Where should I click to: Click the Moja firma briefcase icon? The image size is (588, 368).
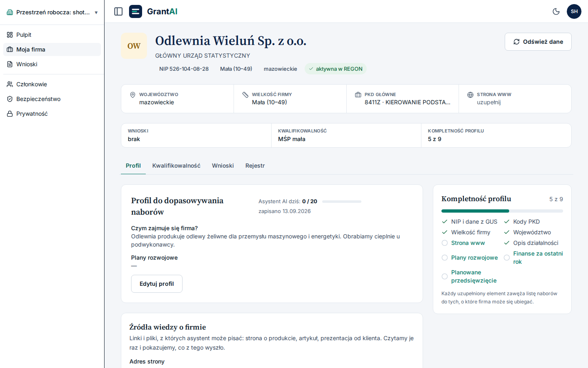(10, 49)
